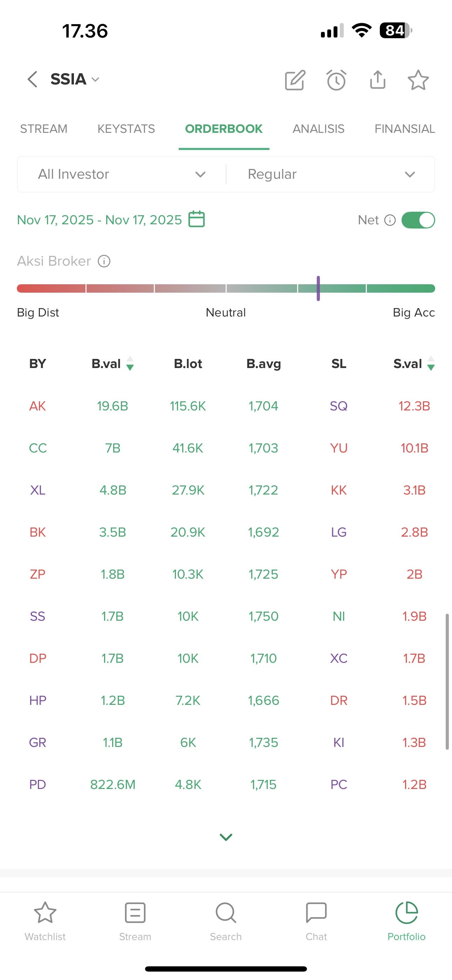Open Chat from bottom navigation
452x980 pixels.
(x=316, y=921)
